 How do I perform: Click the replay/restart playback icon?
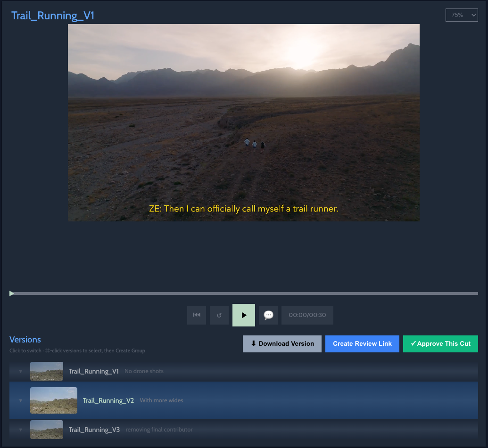(219, 315)
